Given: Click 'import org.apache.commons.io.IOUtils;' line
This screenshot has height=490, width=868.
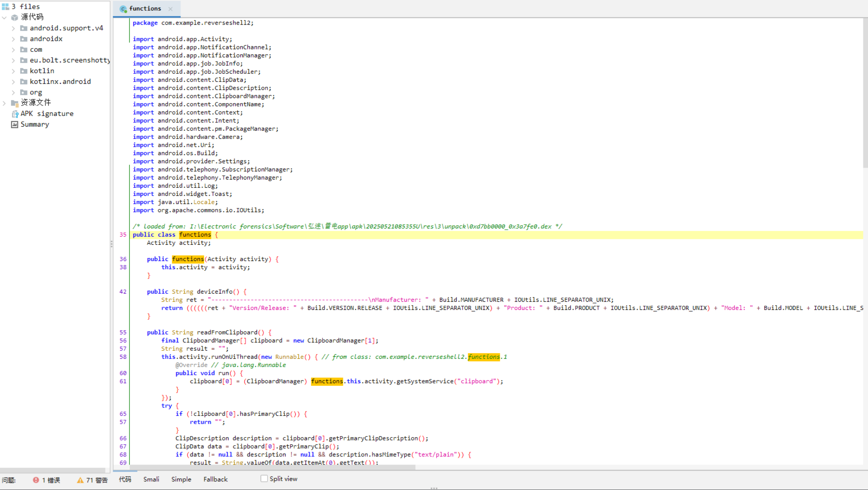Looking at the screenshot, I should (x=198, y=210).
